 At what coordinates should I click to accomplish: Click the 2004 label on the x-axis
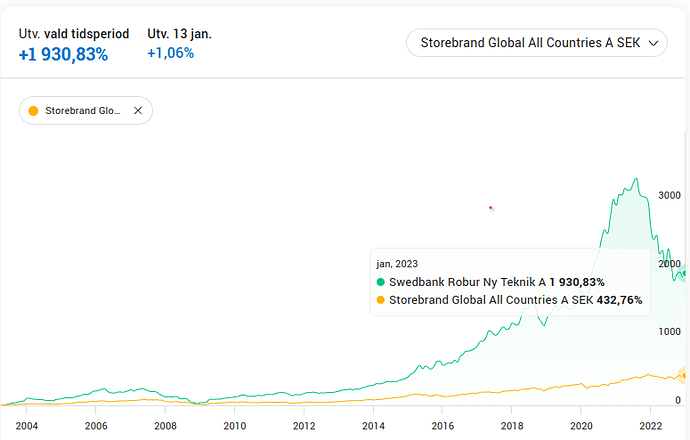(x=26, y=426)
